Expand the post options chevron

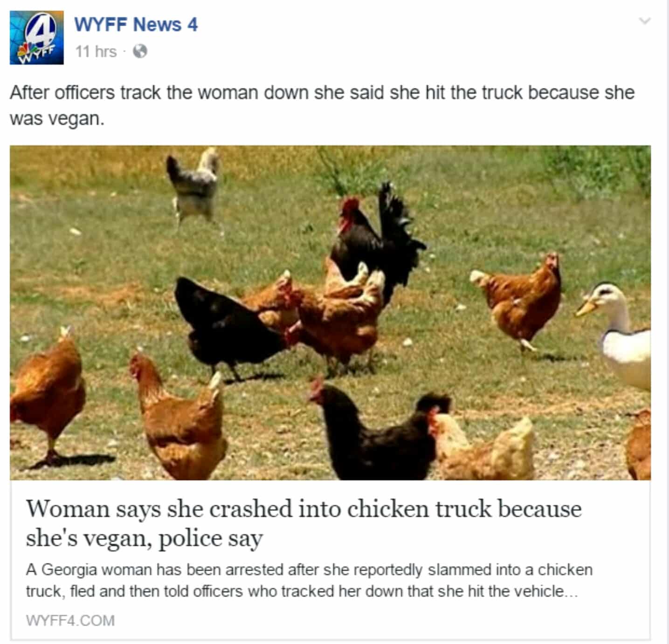(x=644, y=21)
